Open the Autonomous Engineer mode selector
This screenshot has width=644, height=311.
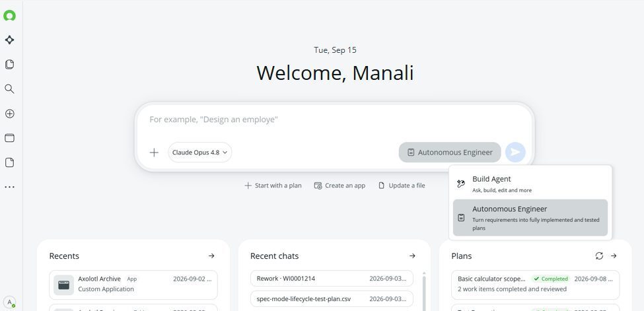pyautogui.click(x=450, y=153)
